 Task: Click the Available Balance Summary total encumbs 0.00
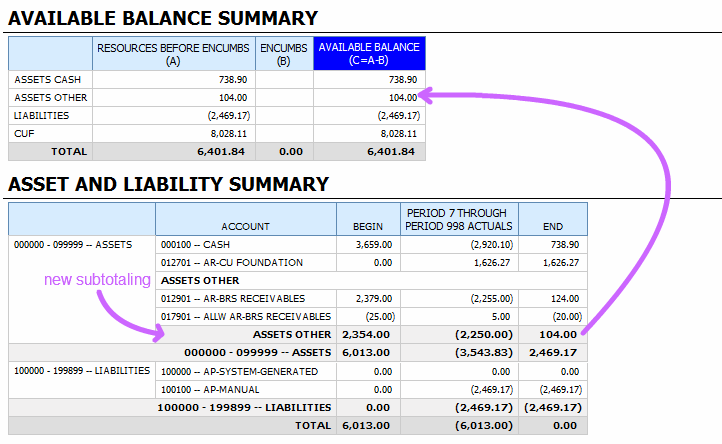tap(291, 152)
